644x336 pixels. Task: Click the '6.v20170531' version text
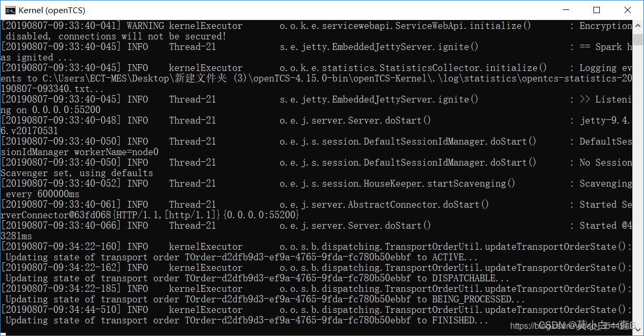point(29,131)
